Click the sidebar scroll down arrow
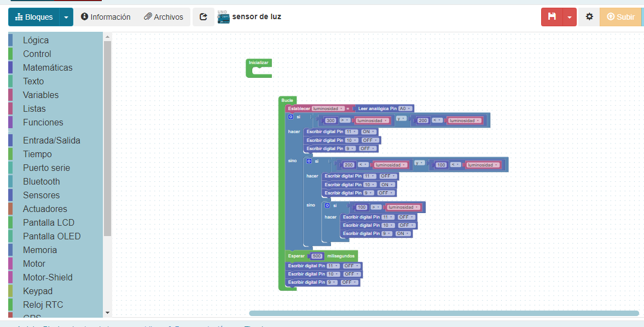The height and width of the screenshot is (327, 644). [107, 313]
